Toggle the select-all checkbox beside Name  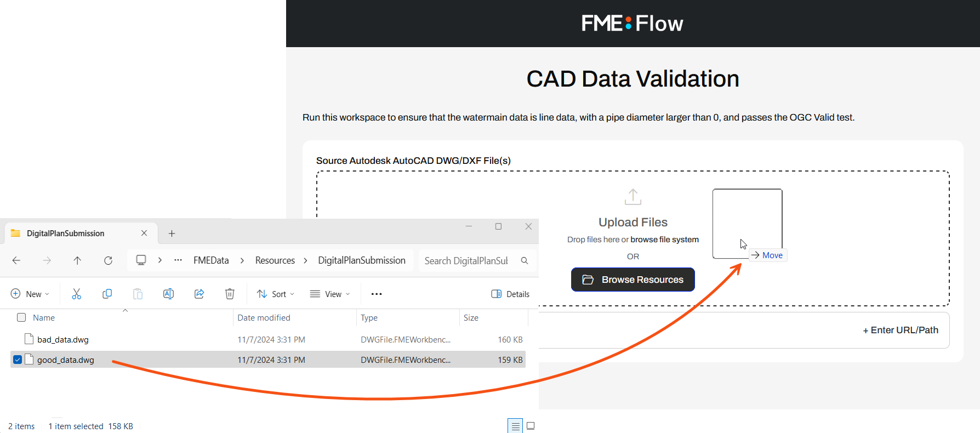pyautogui.click(x=21, y=317)
